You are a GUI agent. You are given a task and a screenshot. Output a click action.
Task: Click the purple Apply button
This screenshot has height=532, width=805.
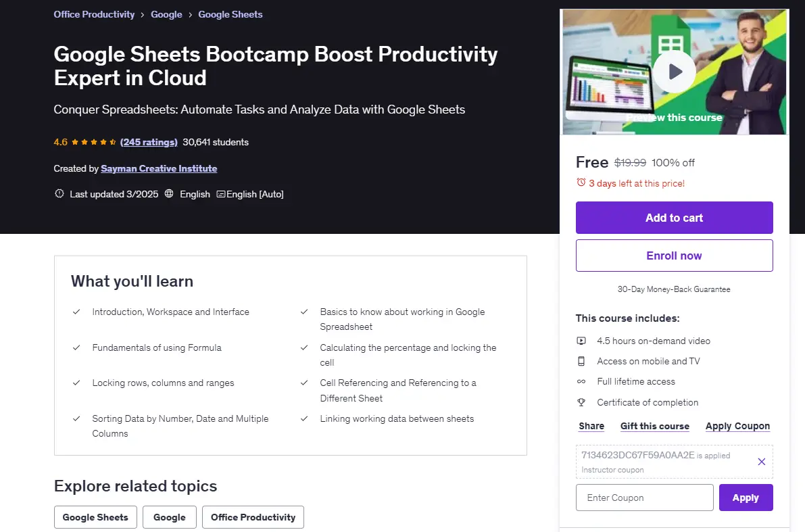(x=746, y=498)
